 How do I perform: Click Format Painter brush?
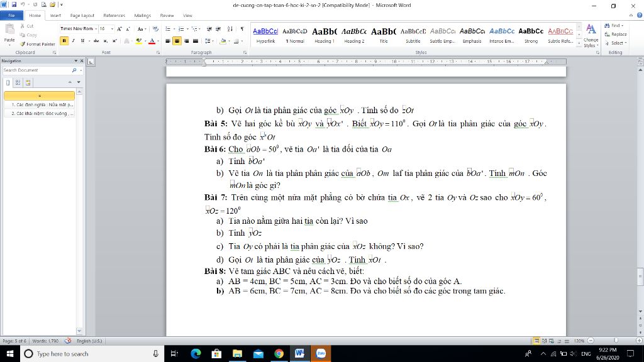[x=37, y=44]
